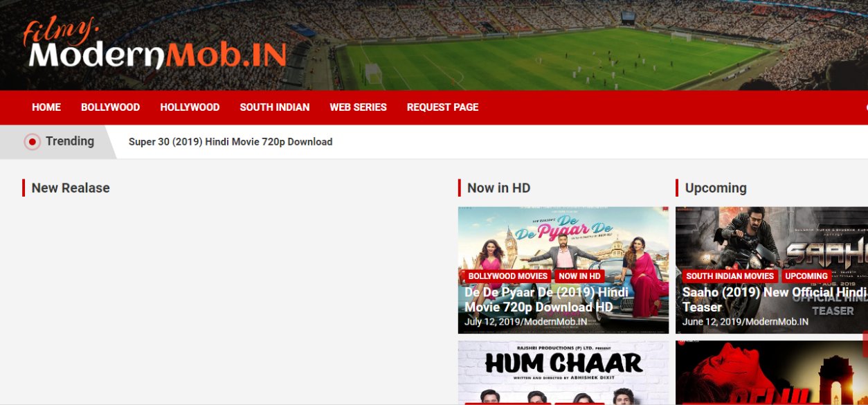Open the HOLLYWOOD menu category

pos(190,107)
